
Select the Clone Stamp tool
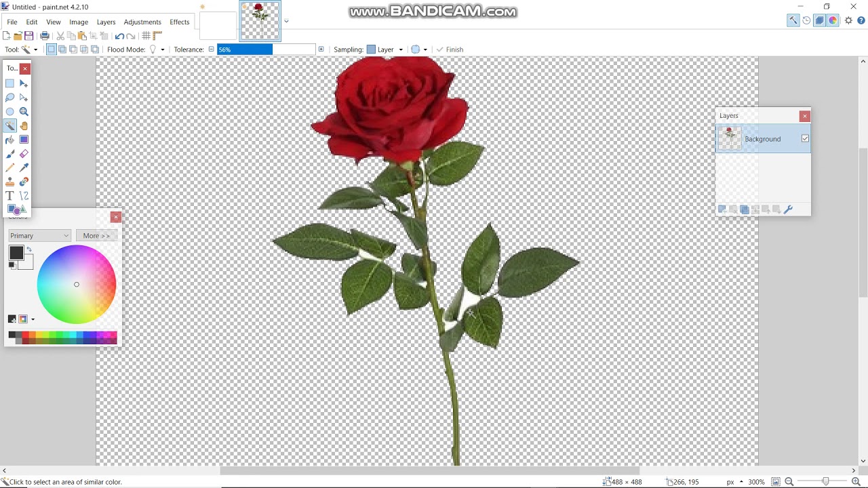tap(10, 182)
